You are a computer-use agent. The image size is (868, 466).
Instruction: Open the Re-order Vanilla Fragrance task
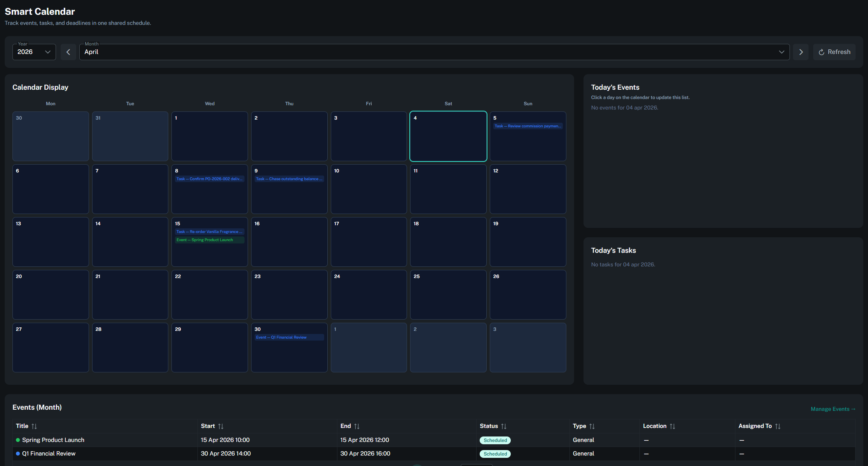coord(210,232)
